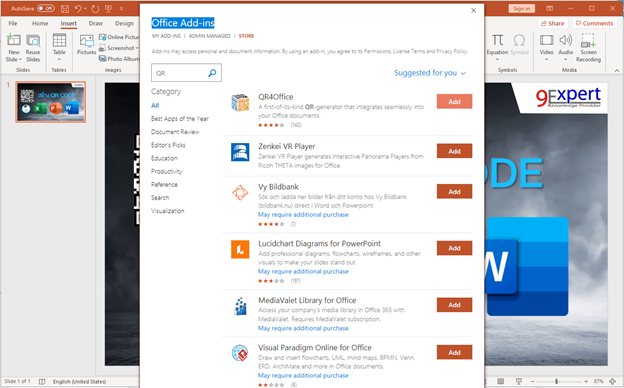Switch to the Design tab

124,23
